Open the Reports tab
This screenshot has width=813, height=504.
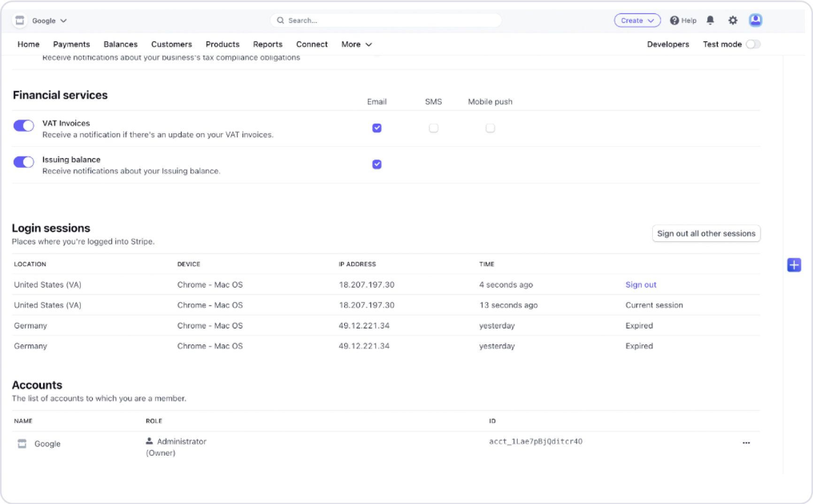268,44
